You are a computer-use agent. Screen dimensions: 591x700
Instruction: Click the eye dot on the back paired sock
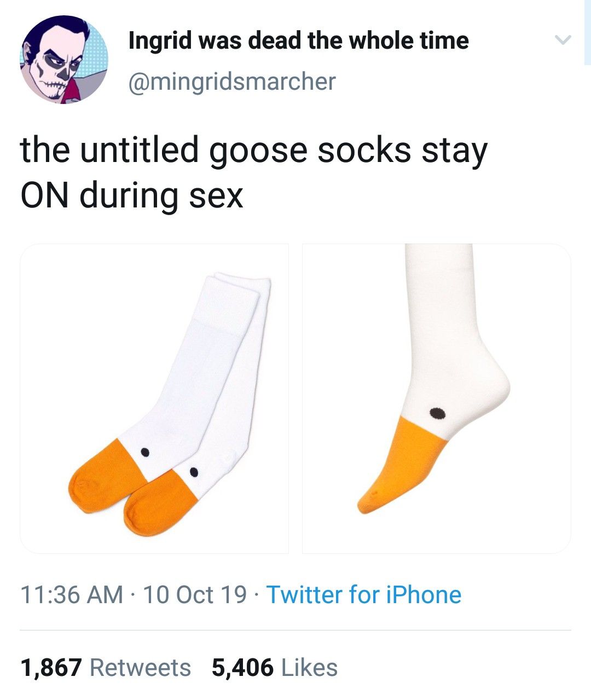[x=145, y=452]
